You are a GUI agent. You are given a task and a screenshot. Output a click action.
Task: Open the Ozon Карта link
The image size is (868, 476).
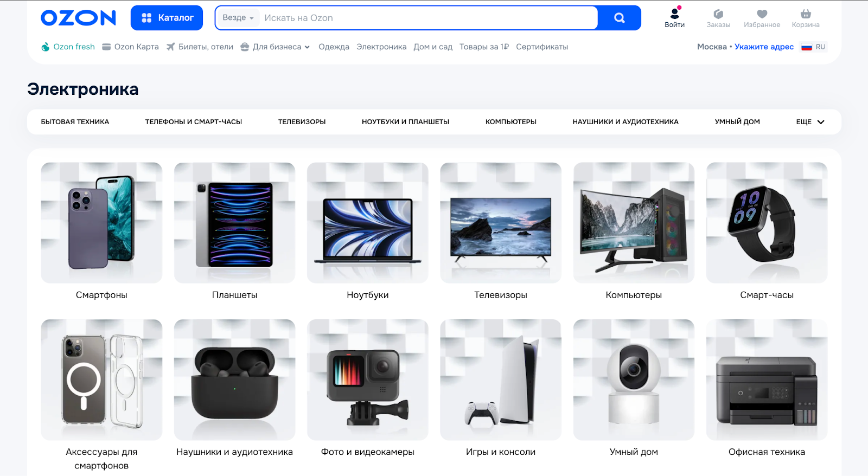(131, 47)
